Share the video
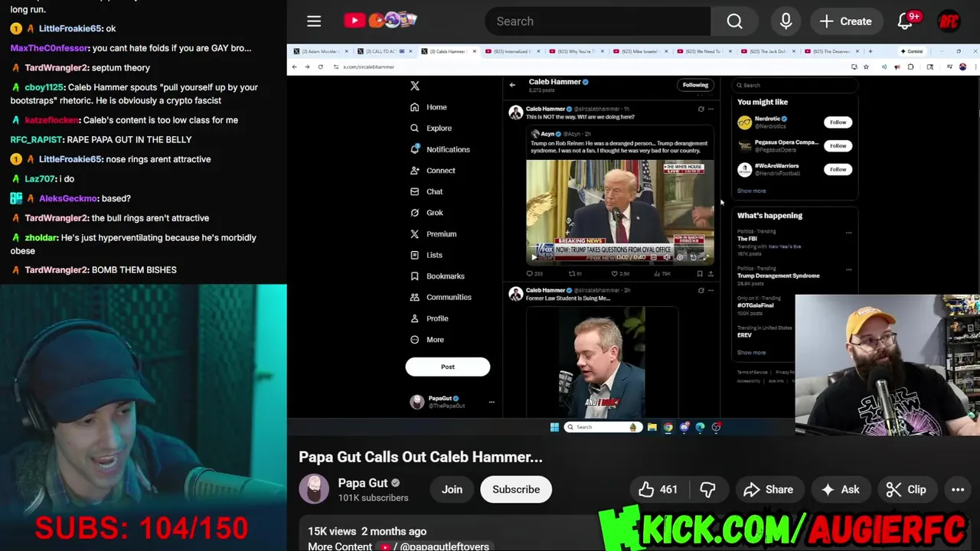The image size is (980, 551). coord(768,490)
